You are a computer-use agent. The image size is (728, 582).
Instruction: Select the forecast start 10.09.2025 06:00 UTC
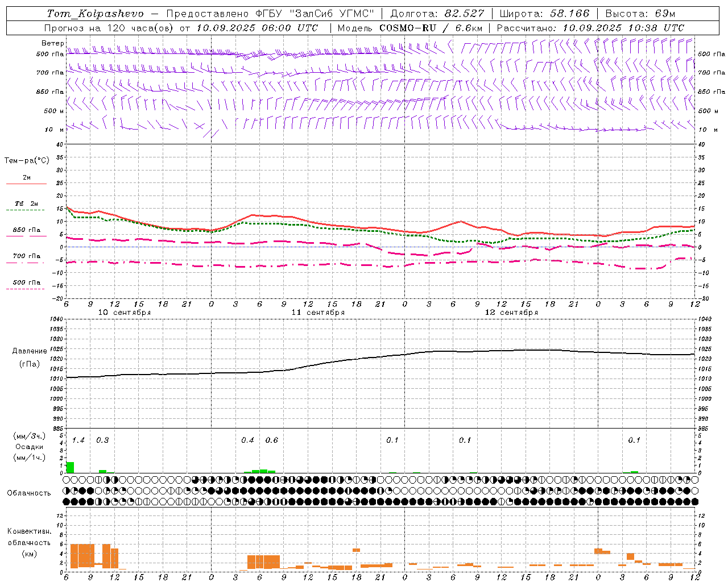click(x=257, y=28)
